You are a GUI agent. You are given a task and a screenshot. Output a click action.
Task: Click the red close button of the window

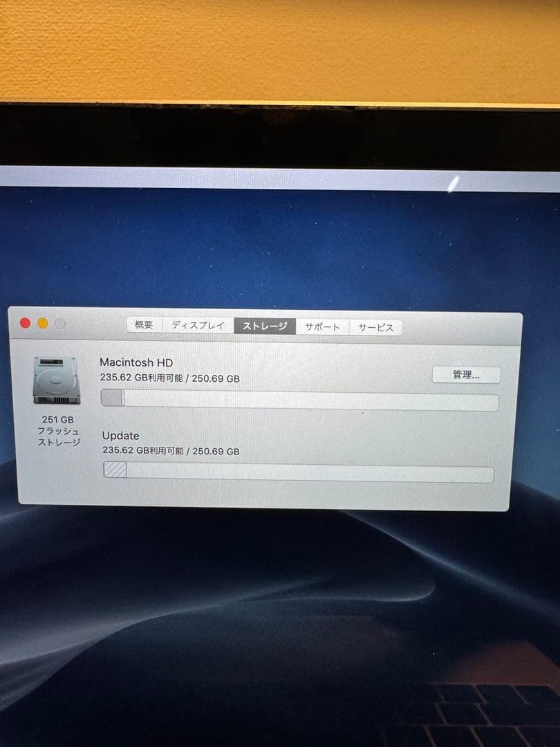pos(26,322)
